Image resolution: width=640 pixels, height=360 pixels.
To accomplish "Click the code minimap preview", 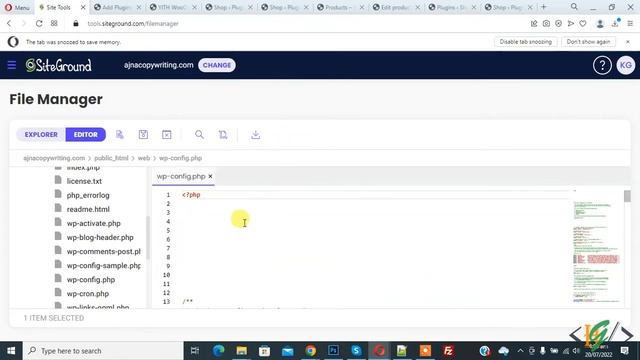I will 596,247.
